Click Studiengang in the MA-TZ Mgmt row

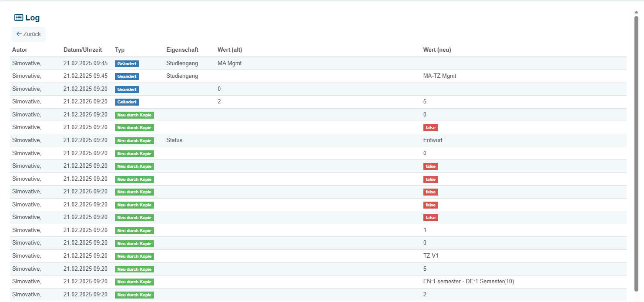tap(182, 76)
